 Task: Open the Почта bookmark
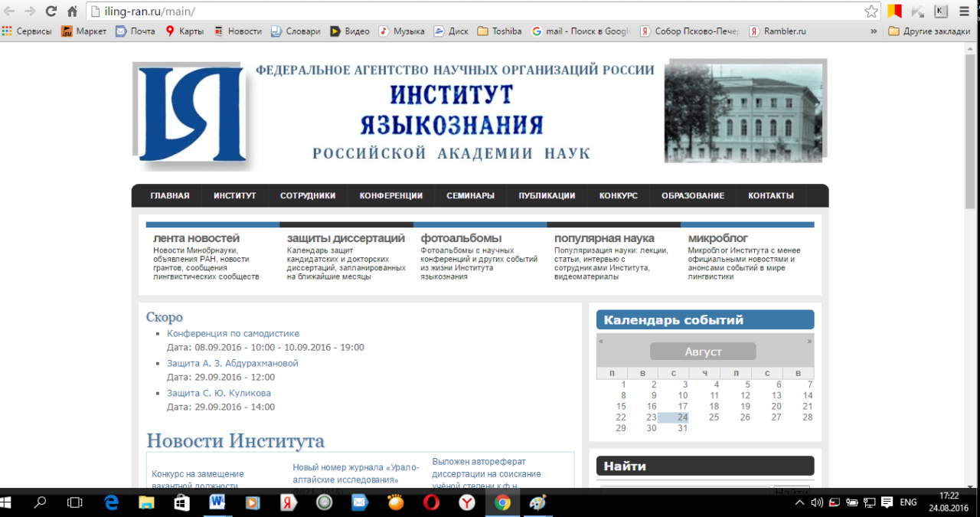[135, 31]
